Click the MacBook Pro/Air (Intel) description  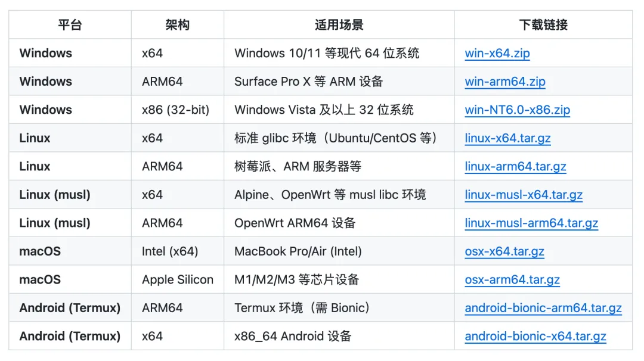coord(298,251)
